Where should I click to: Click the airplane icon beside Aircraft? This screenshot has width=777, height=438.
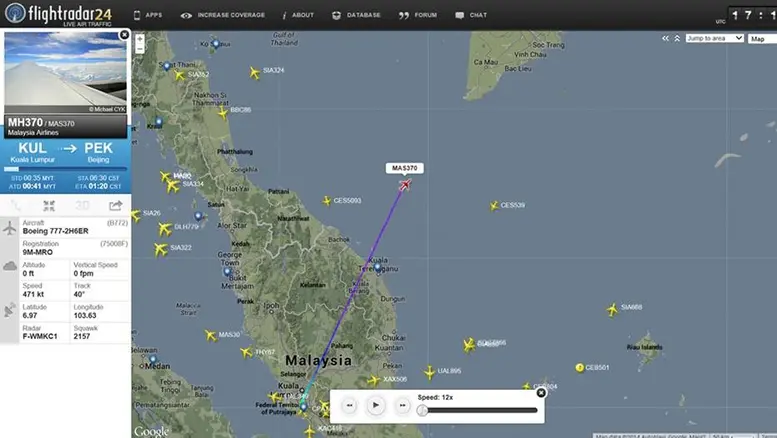coord(9,228)
